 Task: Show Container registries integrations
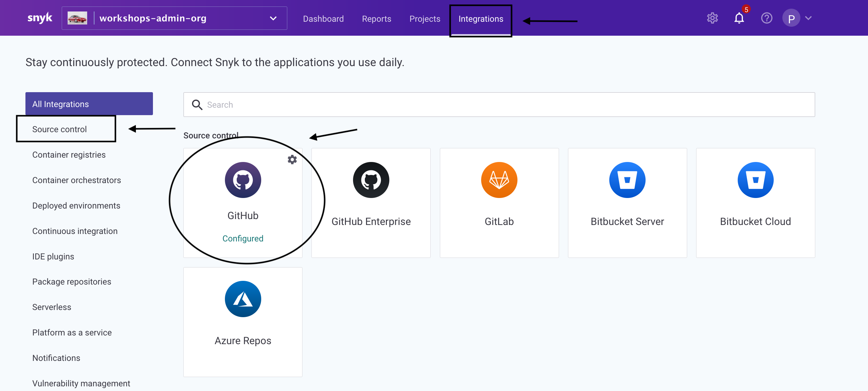[x=69, y=155]
